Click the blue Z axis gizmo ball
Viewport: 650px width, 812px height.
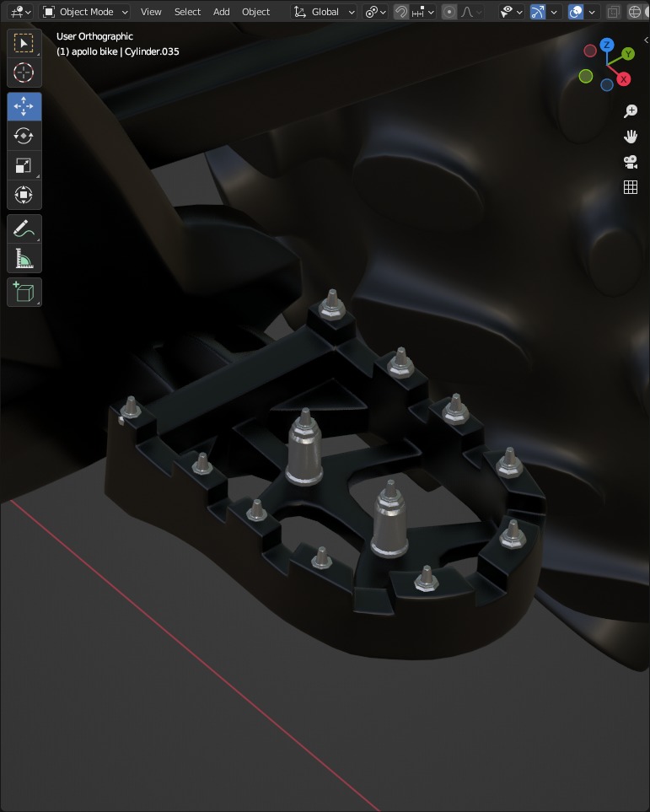click(607, 45)
